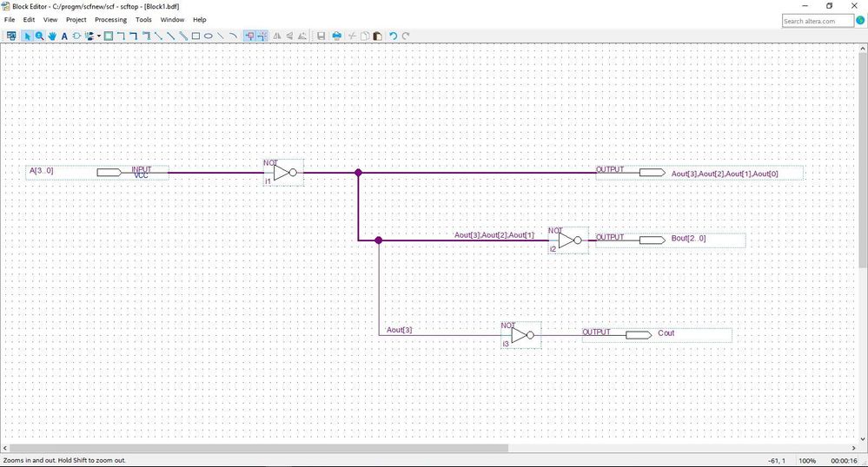Open the Project menu

(x=76, y=19)
